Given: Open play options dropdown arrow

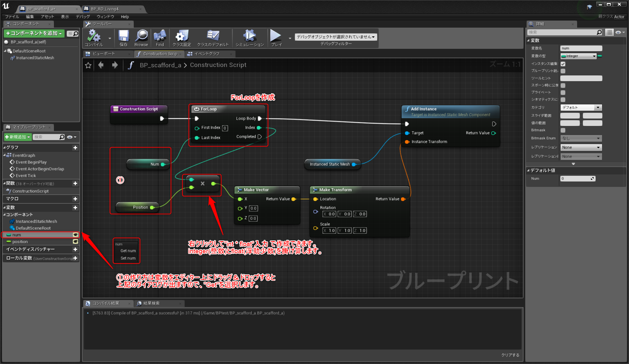Looking at the screenshot, I should click(290, 38).
